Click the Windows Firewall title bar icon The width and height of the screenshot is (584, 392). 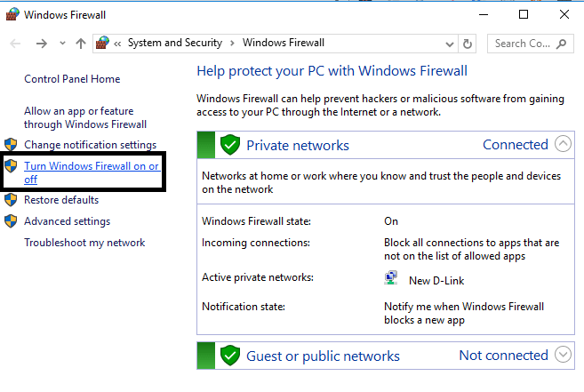(12, 14)
